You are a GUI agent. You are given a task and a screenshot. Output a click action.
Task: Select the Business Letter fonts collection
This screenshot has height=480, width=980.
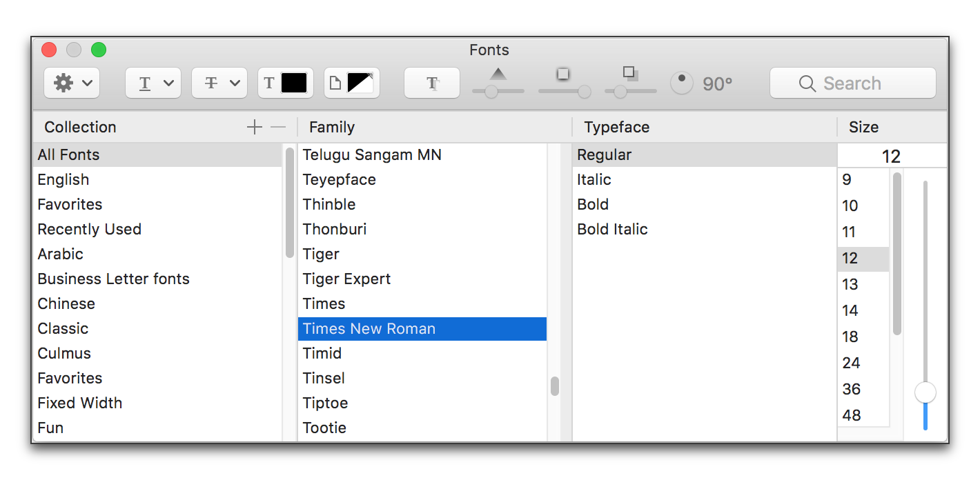point(157,279)
